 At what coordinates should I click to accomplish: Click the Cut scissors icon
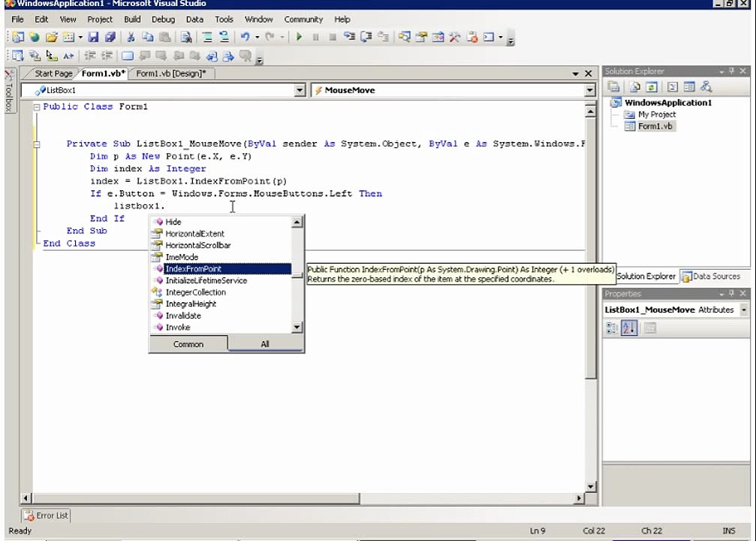pos(130,37)
